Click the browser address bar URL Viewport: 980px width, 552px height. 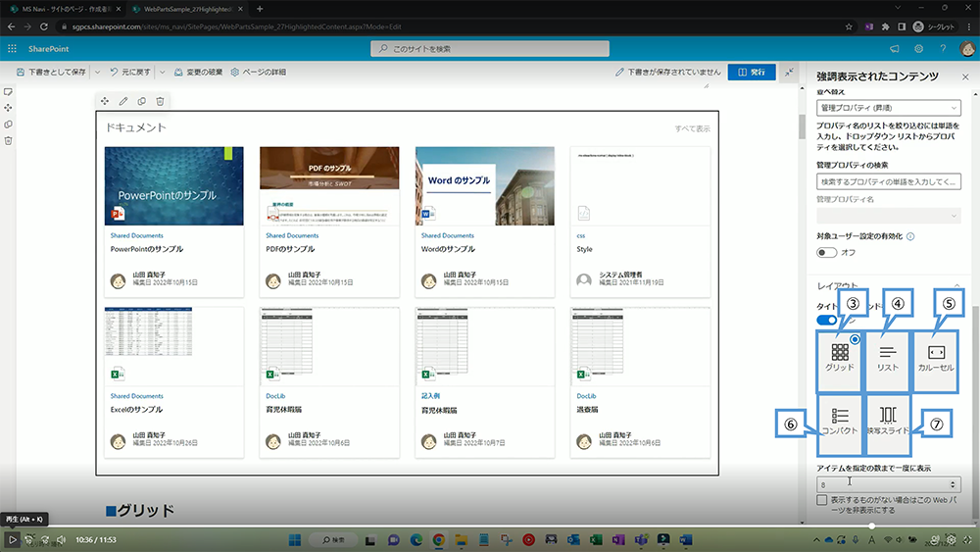click(x=236, y=26)
